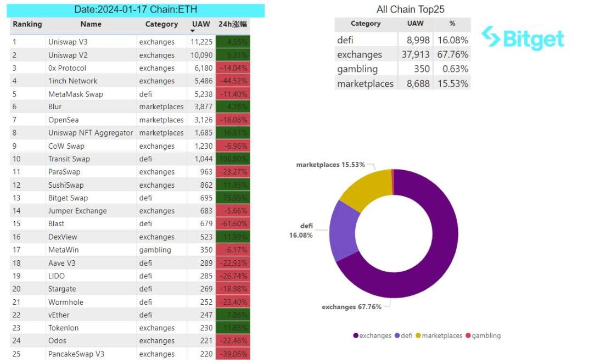Image resolution: width=589 pixels, height=364 pixels.
Task: Sort by the Name column header
Action: pos(91,24)
